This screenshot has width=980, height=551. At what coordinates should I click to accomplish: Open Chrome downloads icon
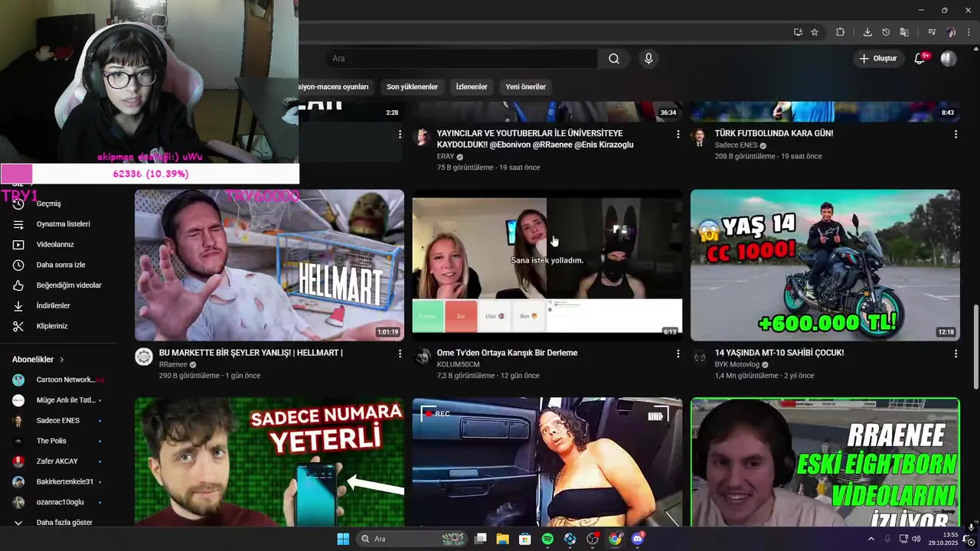(x=867, y=32)
